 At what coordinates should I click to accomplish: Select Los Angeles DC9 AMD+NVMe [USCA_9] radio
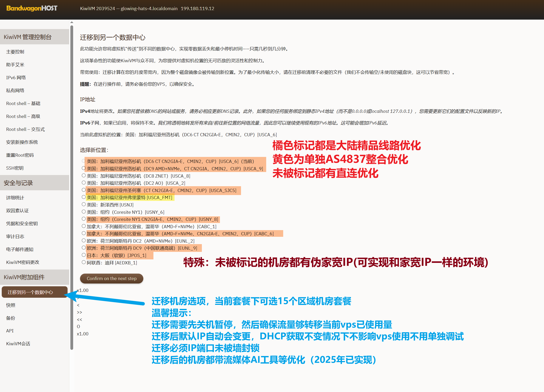click(84, 168)
